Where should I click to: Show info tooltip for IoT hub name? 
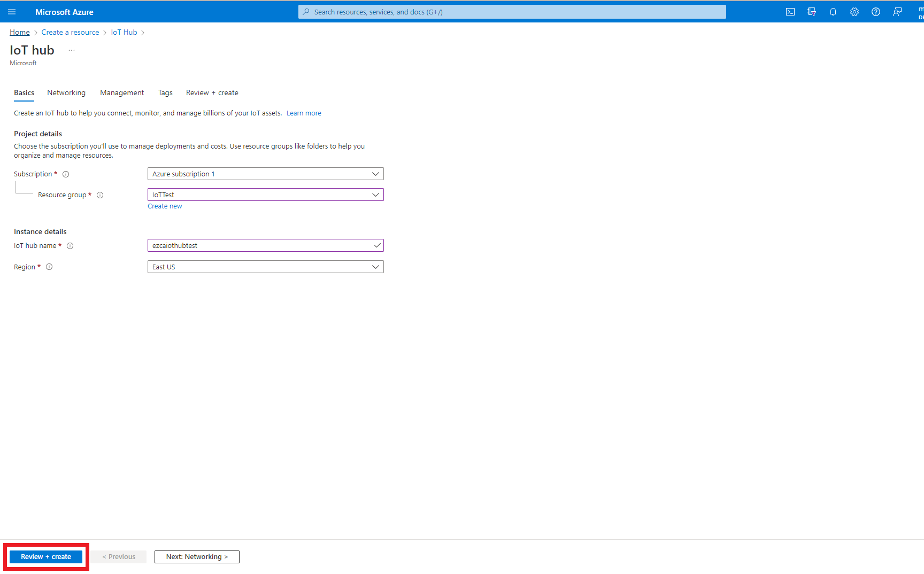pos(70,246)
